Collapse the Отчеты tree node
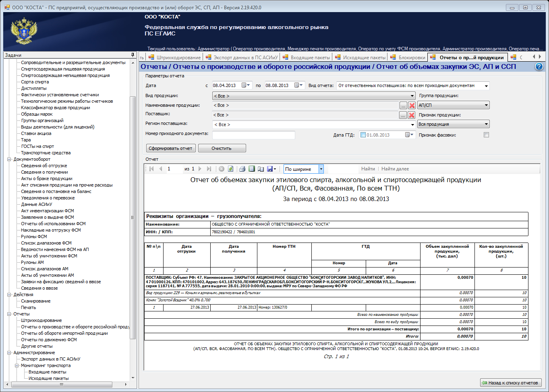The image size is (549, 392). [9, 314]
